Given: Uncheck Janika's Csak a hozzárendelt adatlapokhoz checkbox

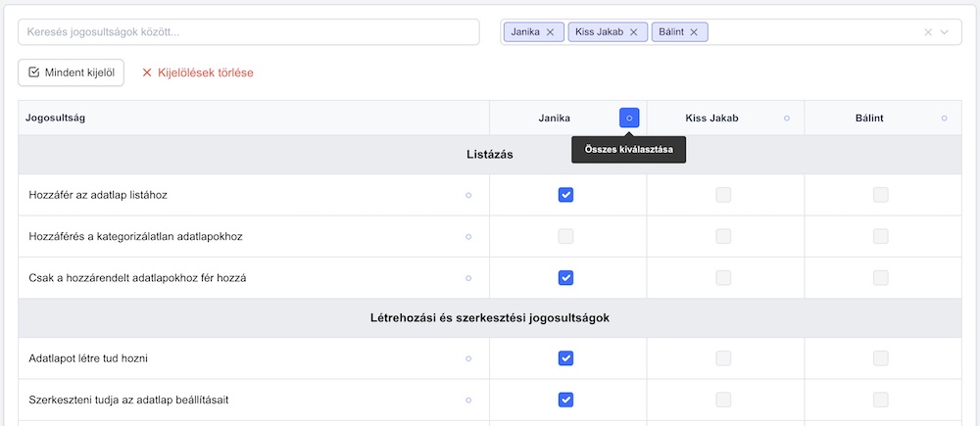Looking at the screenshot, I should pyautogui.click(x=565, y=278).
